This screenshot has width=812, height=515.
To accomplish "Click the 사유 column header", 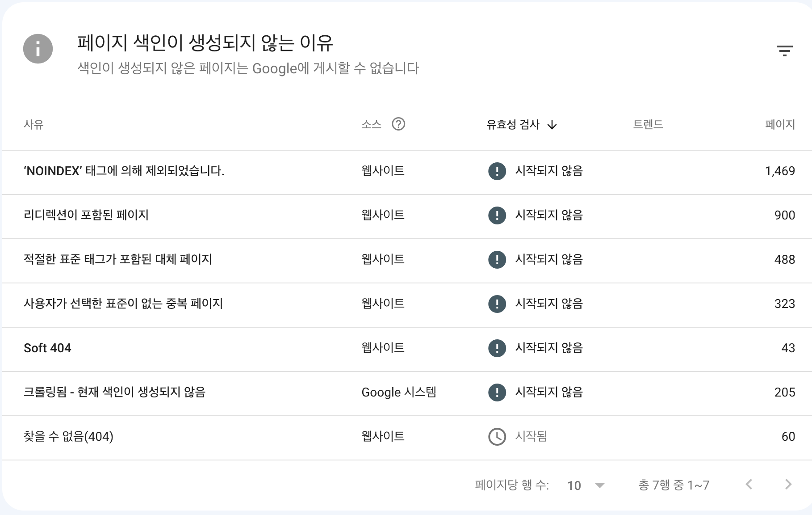I will pos(33,124).
